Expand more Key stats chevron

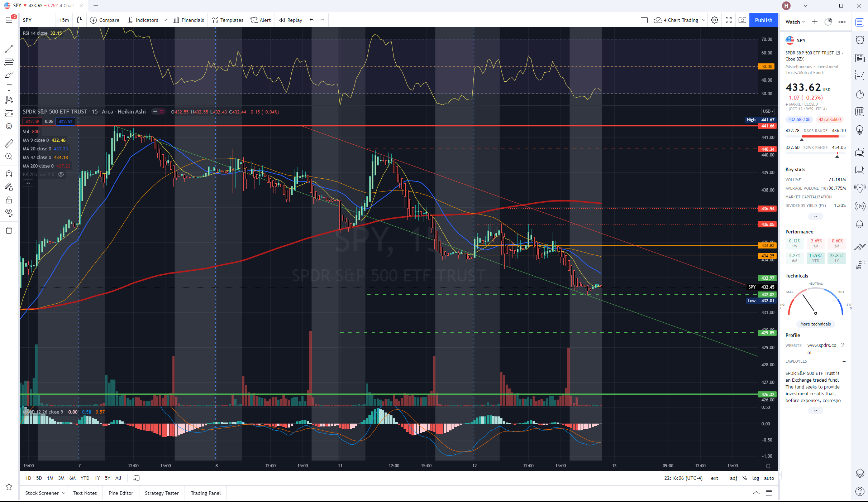pyautogui.click(x=815, y=217)
